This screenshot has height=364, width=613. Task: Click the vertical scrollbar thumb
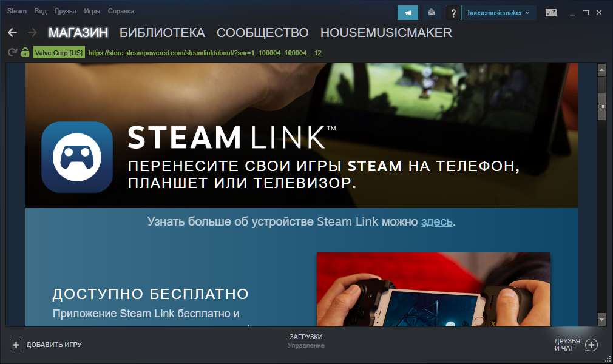(601, 107)
